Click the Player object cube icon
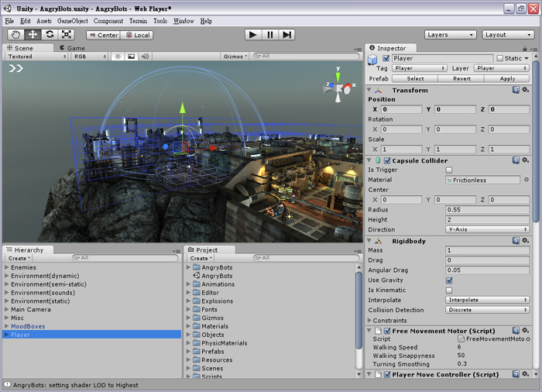Image resolution: width=542 pixels, height=392 pixels. 372,60
